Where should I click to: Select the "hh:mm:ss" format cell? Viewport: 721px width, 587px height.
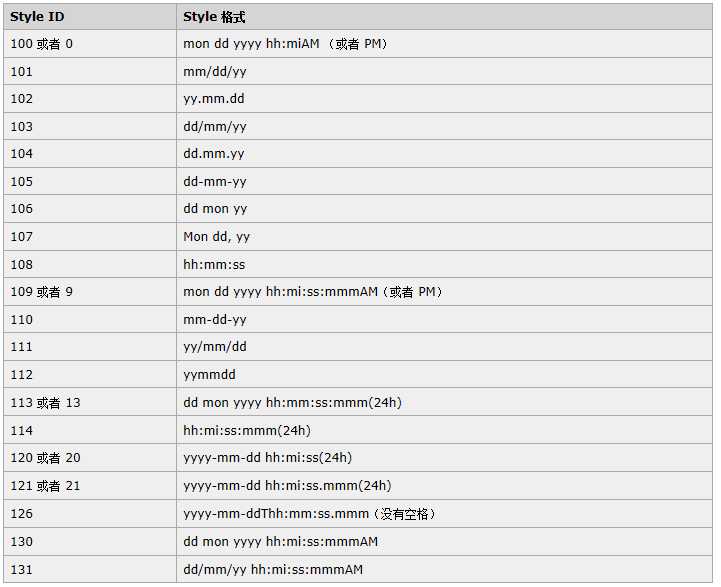click(x=214, y=265)
